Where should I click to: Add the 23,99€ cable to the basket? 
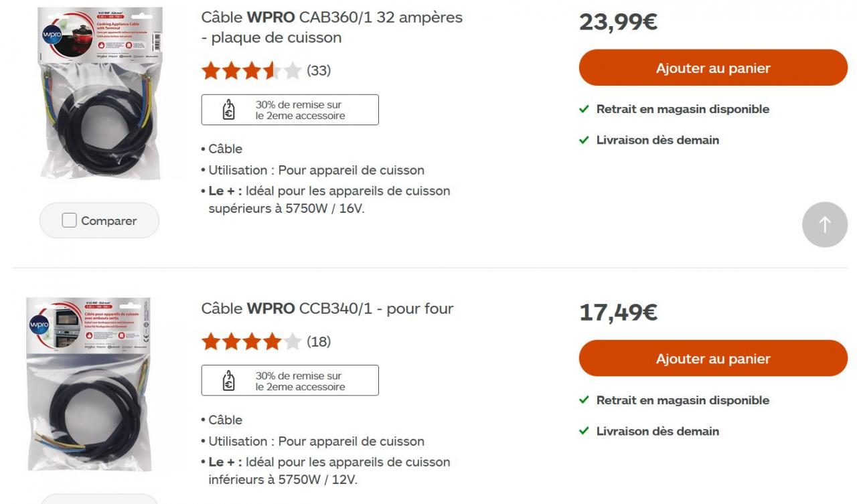[x=712, y=68]
